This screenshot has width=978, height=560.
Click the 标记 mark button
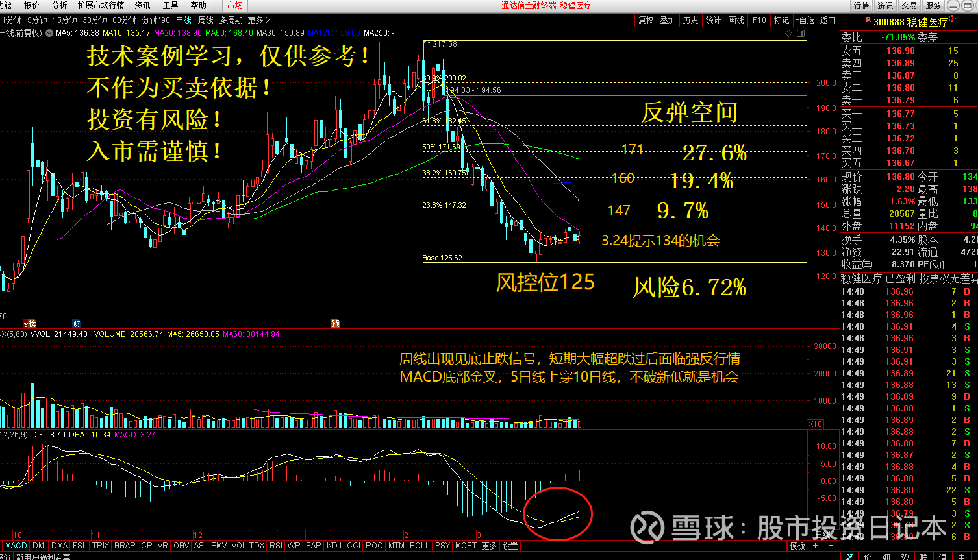[782, 20]
